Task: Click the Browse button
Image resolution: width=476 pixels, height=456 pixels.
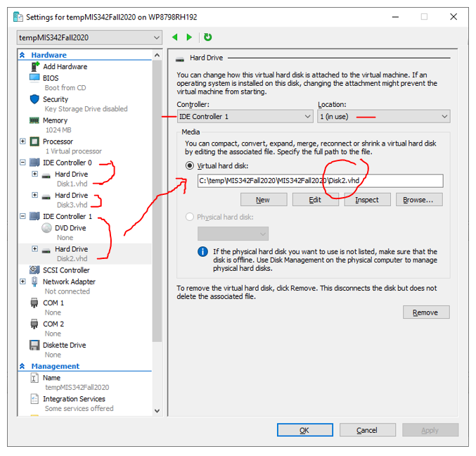Action: point(419,200)
